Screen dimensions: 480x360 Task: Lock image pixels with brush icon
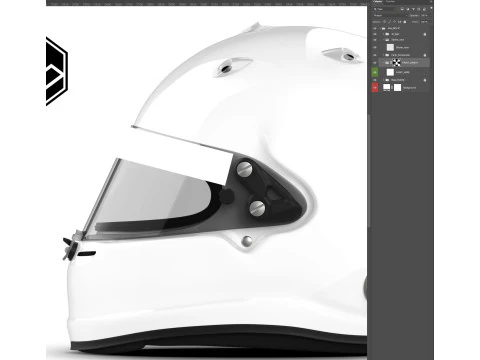point(389,22)
